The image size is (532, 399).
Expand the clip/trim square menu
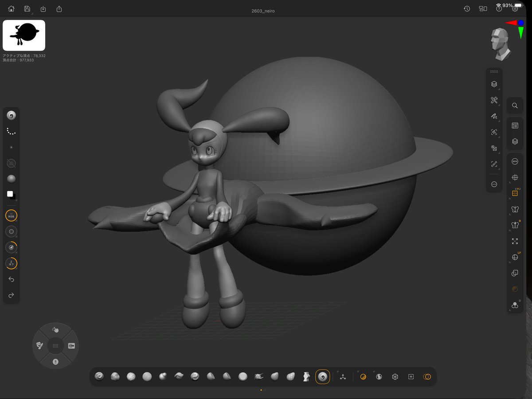(x=494, y=148)
